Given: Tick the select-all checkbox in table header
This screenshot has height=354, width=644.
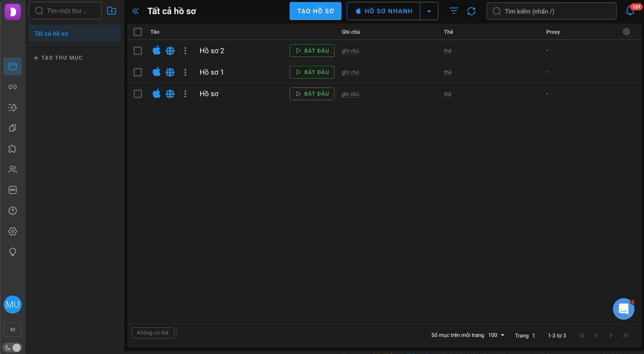Looking at the screenshot, I should coord(138,32).
